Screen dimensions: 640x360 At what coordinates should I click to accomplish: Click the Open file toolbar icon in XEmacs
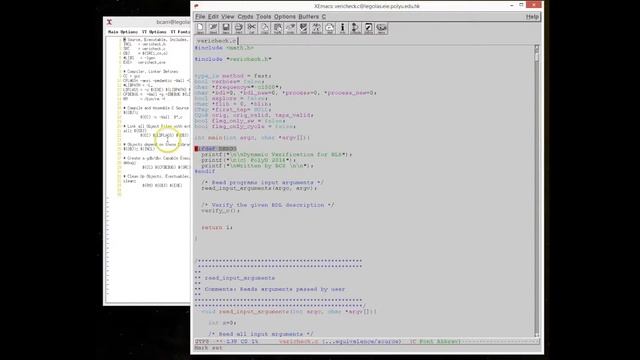tap(200, 28)
